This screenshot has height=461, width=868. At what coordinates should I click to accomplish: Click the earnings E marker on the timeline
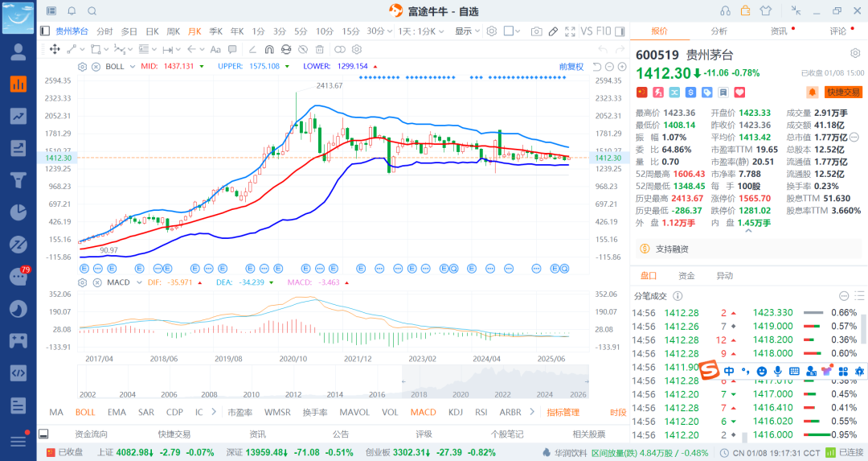tap(85, 266)
